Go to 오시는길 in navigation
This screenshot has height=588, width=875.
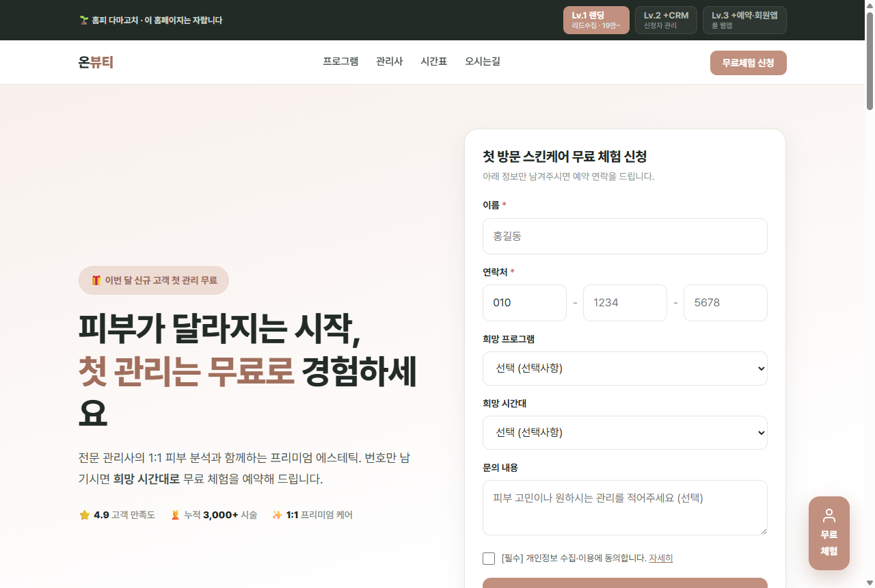pos(483,62)
